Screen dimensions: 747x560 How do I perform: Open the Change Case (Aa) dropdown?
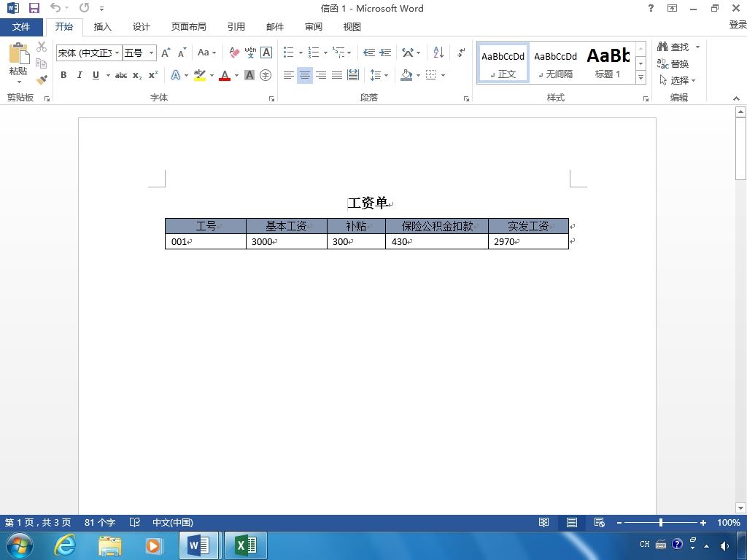(206, 52)
